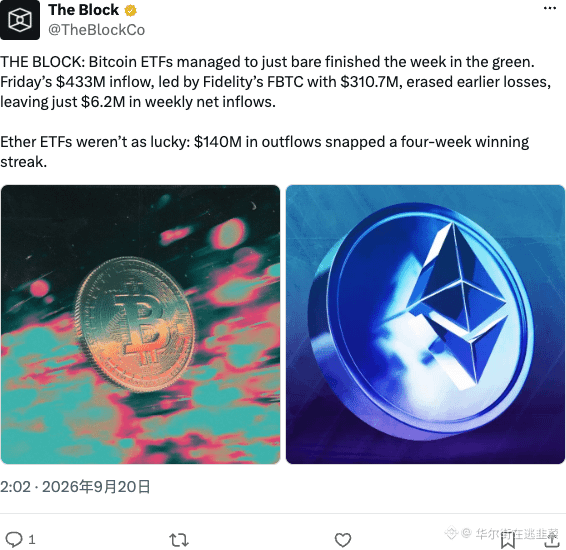The height and width of the screenshot is (550, 566).
Task: Share the post via upload arrow icon
Action: (551, 540)
